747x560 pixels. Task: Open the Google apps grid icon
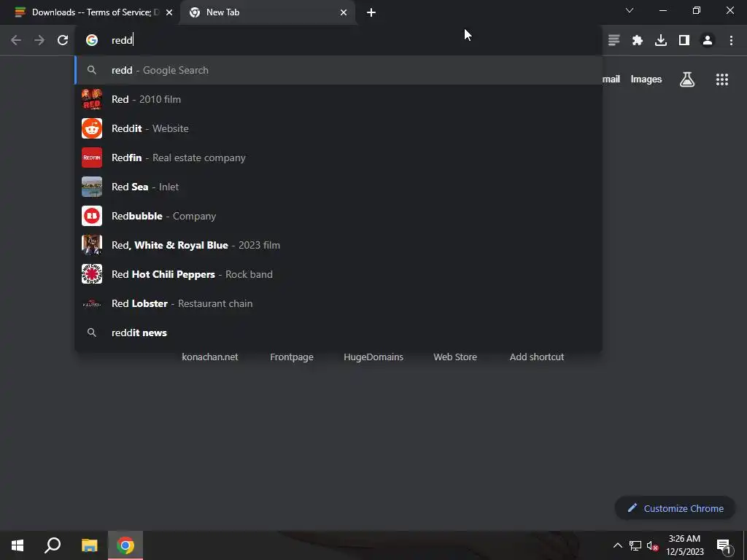tap(721, 79)
